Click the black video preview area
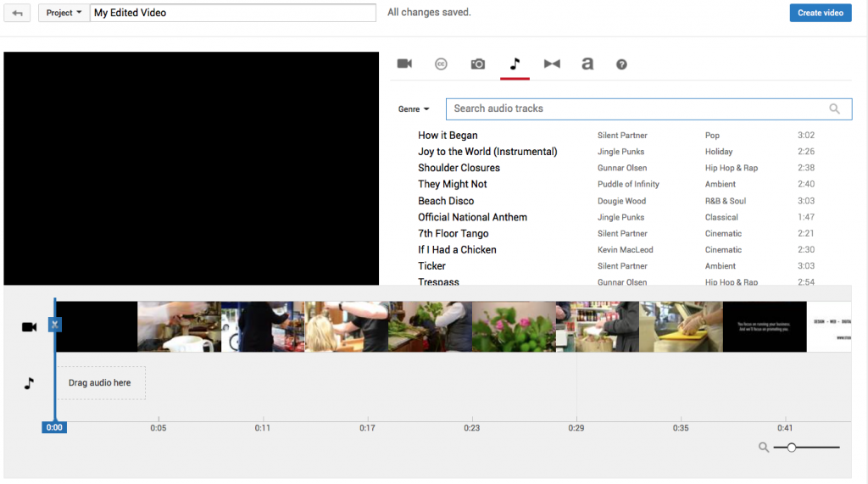This screenshot has width=868, height=484. (x=191, y=169)
